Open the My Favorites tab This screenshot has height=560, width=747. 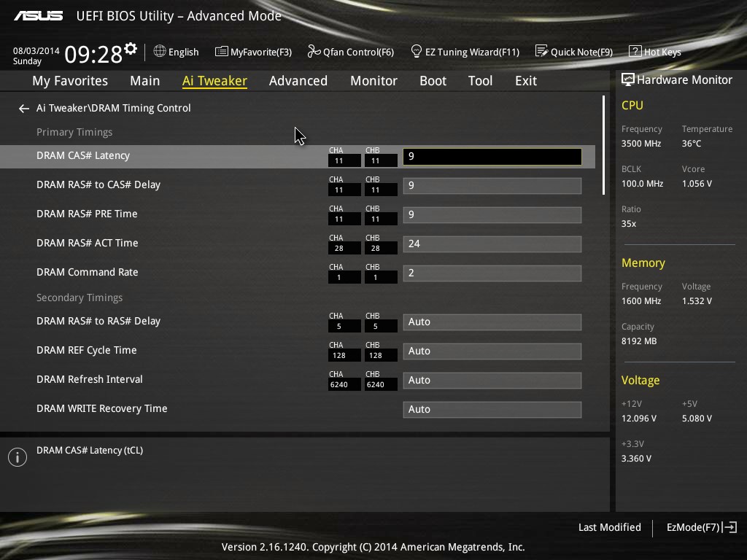(70, 81)
